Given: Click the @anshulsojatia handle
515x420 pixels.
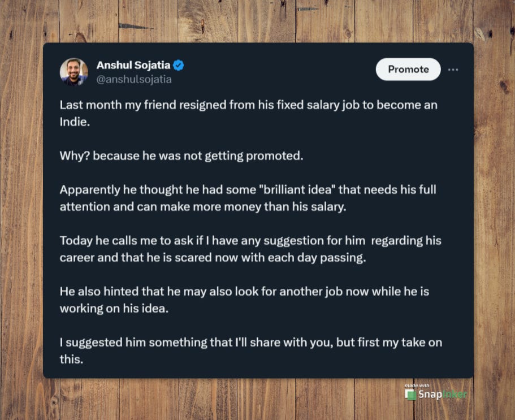Looking at the screenshot, I should coord(134,80).
